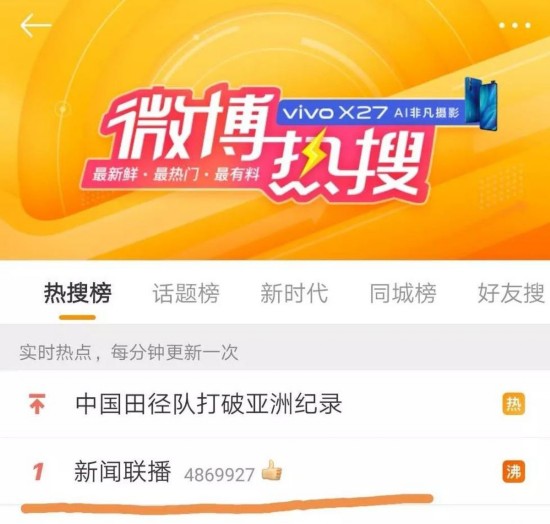
Task: Tap the 热 badge icon
Action: point(514,404)
